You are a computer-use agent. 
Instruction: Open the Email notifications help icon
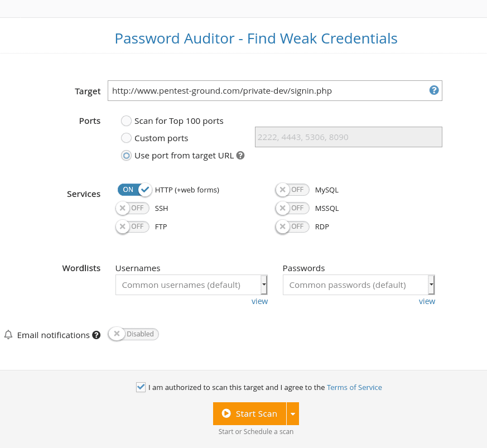click(x=96, y=335)
